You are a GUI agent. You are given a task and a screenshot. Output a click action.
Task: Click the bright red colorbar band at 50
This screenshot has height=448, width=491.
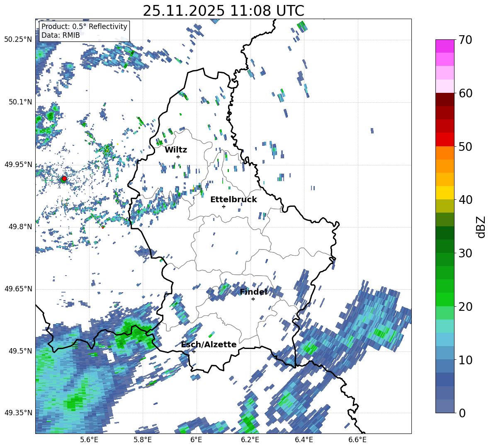click(x=445, y=140)
